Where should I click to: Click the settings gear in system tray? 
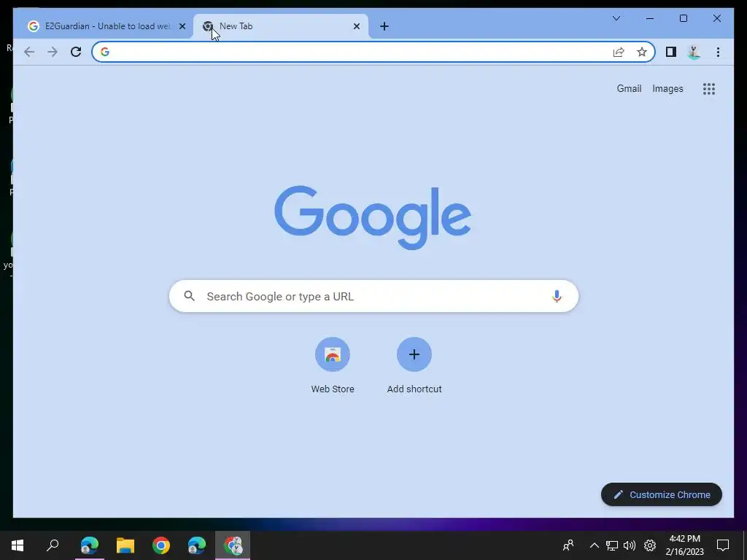pyautogui.click(x=650, y=545)
